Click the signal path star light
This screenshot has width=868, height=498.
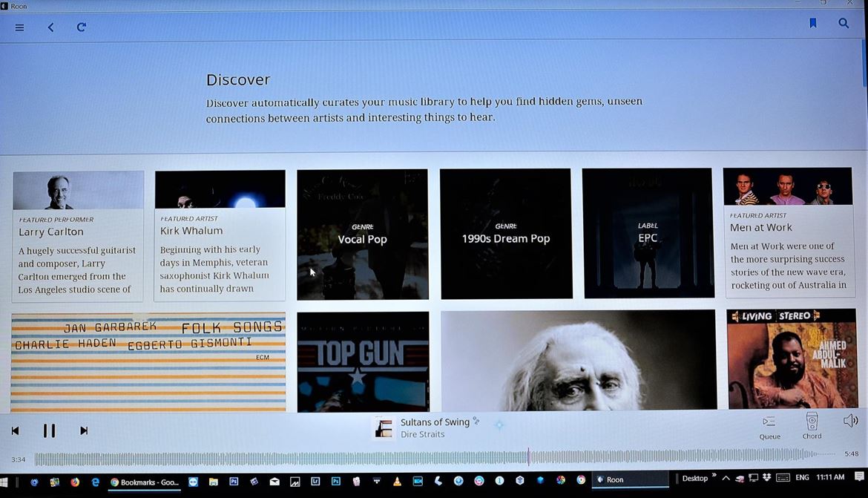tap(499, 425)
